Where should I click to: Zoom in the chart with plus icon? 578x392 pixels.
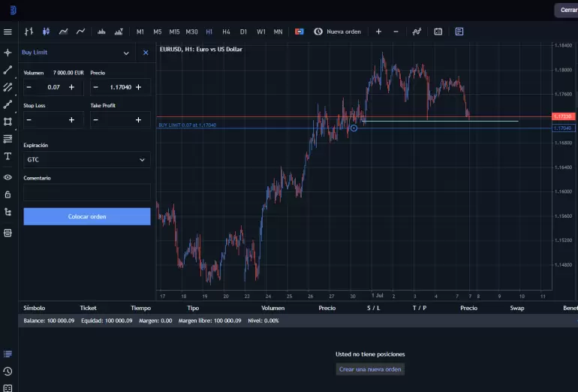[x=378, y=32]
